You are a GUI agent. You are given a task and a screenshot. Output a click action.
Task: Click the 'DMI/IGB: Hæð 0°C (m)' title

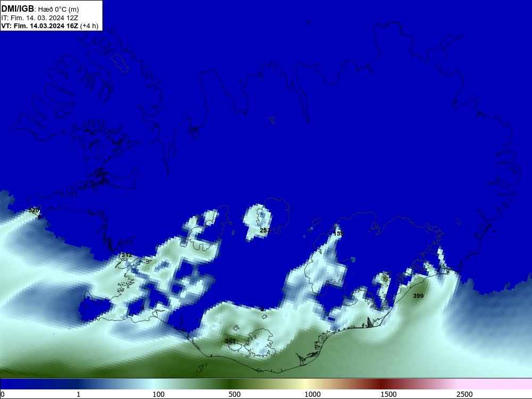40,9
